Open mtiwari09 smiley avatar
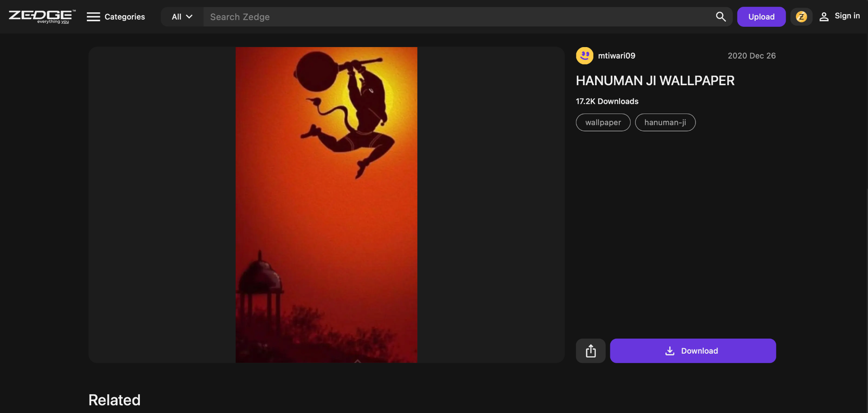Screen dimensions: 868x413 point(584,55)
